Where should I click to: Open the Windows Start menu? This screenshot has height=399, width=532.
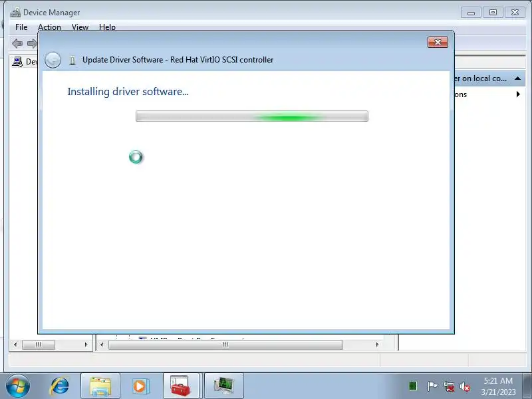[x=18, y=386]
